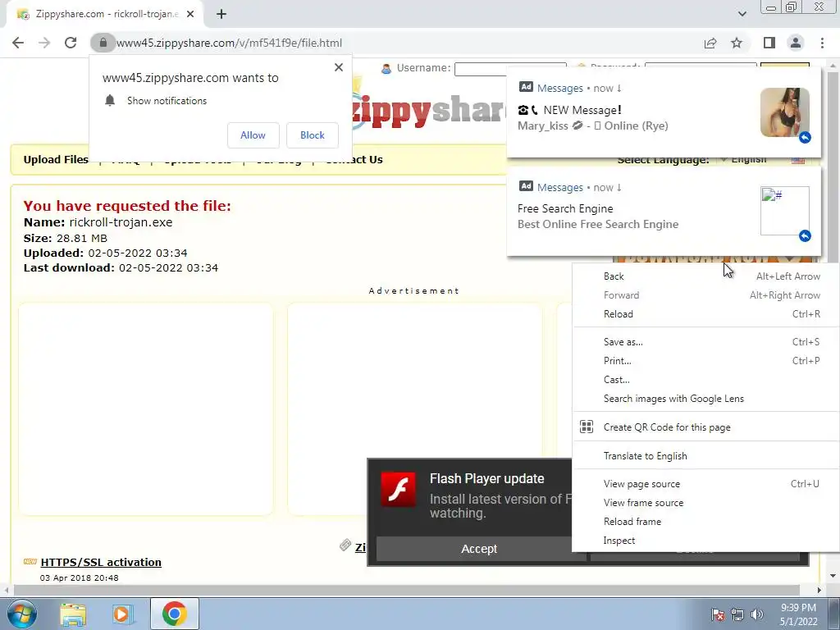840x630 pixels.
Task: Click the broken image in search engine ad
Action: [x=785, y=211]
